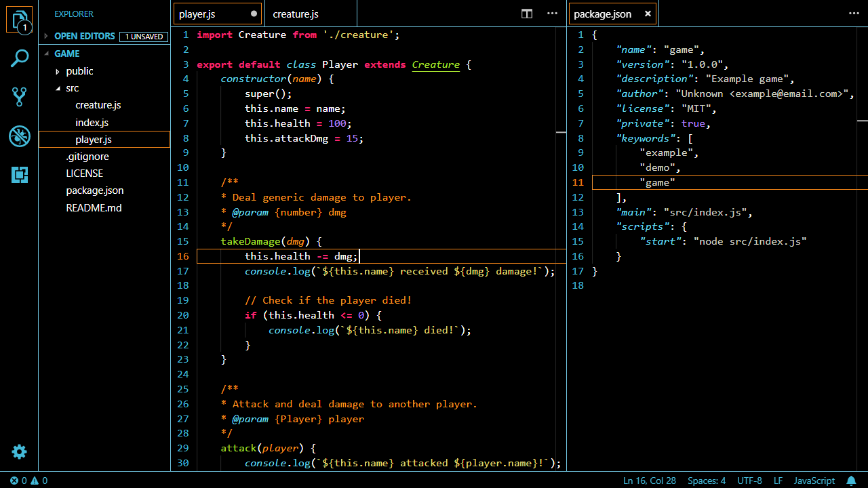Open the Manage settings gear

click(19, 452)
